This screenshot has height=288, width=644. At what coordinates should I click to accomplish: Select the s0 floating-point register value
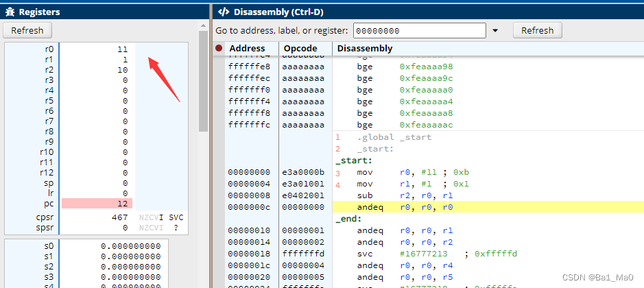click(130, 246)
